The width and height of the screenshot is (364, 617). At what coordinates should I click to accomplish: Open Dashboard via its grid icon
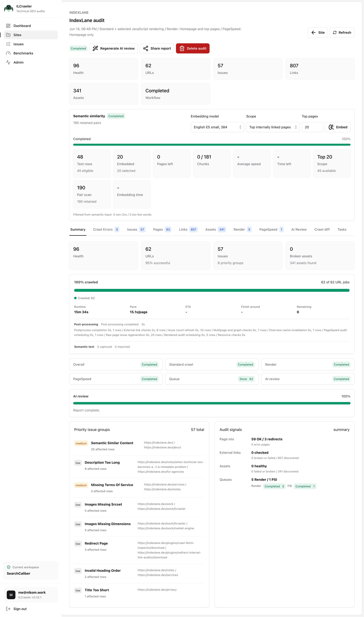pos(8,26)
